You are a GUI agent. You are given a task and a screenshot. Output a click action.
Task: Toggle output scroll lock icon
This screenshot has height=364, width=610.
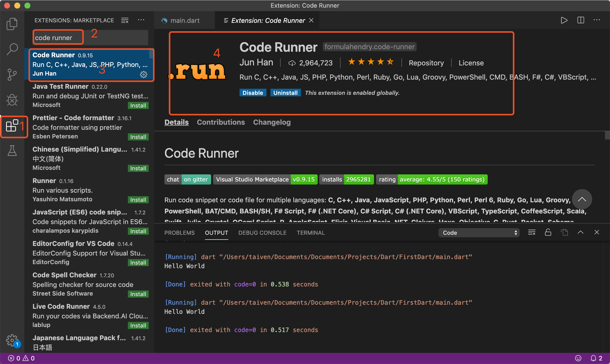coord(548,232)
